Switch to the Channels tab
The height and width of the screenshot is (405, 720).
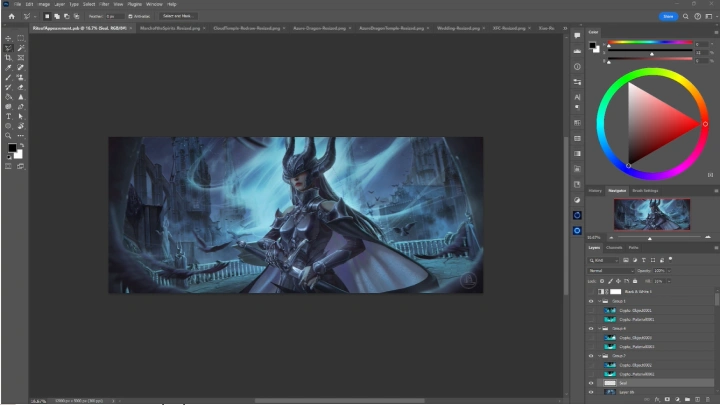tap(614, 248)
